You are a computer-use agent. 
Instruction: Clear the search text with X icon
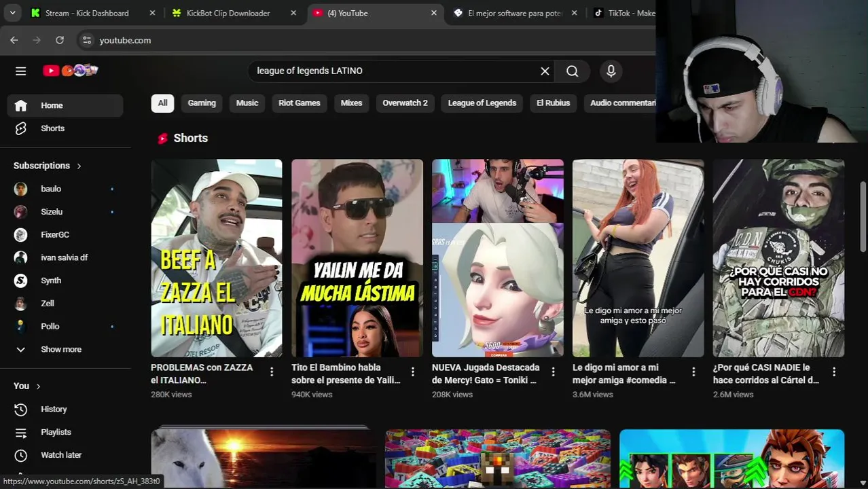(545, 71)
